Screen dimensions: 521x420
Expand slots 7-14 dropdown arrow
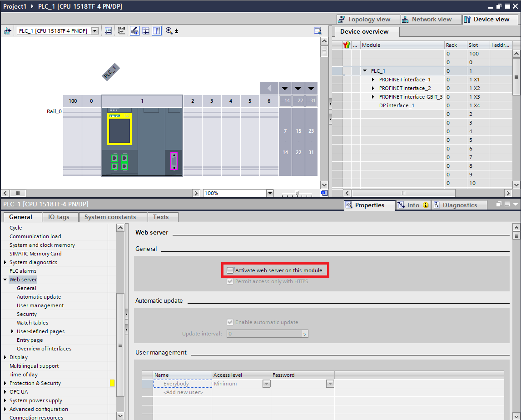[285, 89]
